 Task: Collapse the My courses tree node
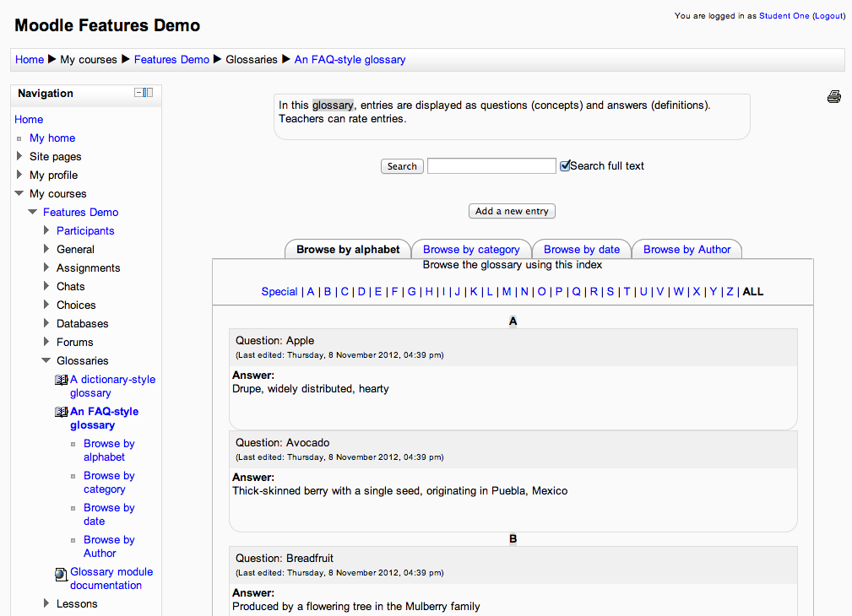point(19,193)
